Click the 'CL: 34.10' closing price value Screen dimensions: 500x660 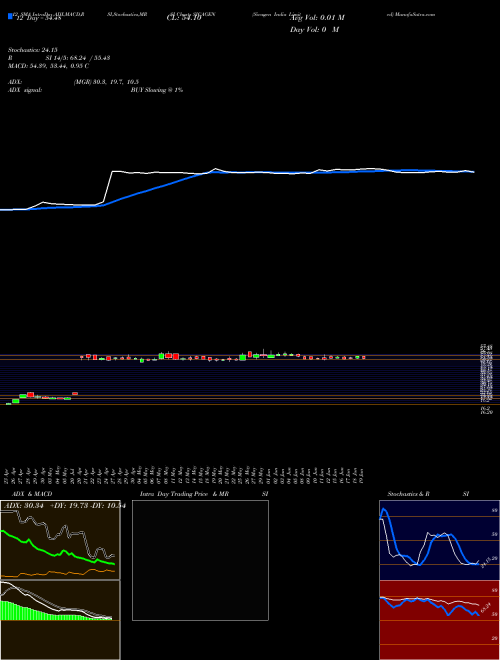tap(184, 18)
